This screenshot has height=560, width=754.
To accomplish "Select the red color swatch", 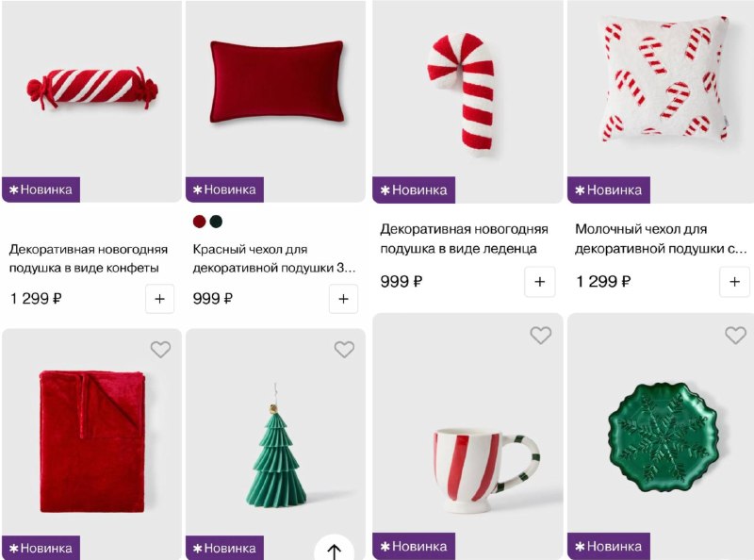I will point(199,222).
